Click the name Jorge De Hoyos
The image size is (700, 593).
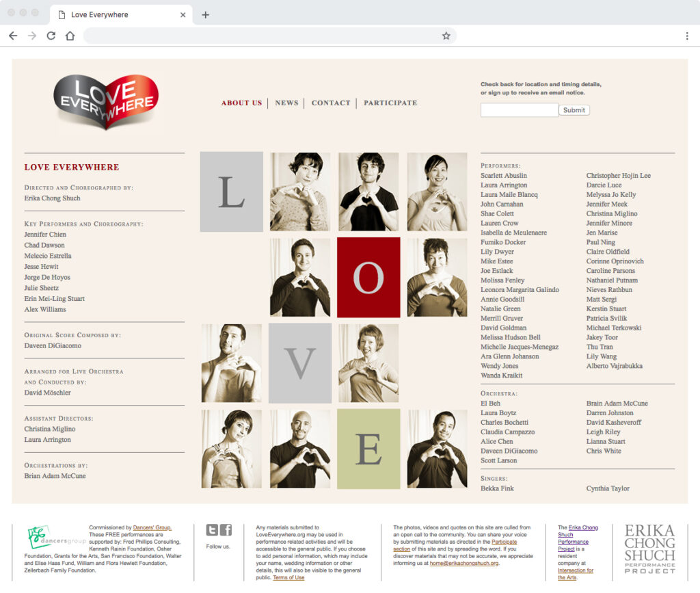(47, 277)
